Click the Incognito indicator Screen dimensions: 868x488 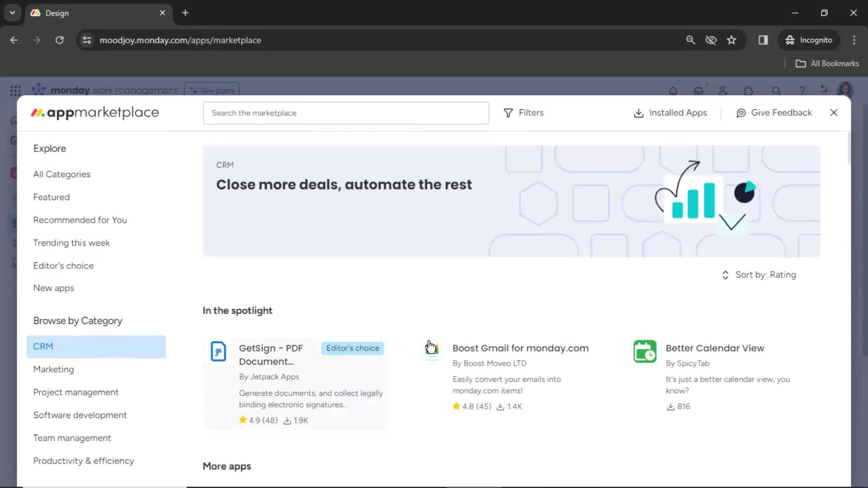point(809,40)
